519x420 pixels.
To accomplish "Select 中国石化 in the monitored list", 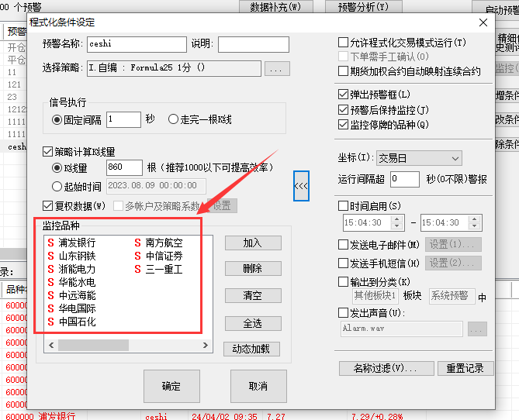I will tap(77, 322).
